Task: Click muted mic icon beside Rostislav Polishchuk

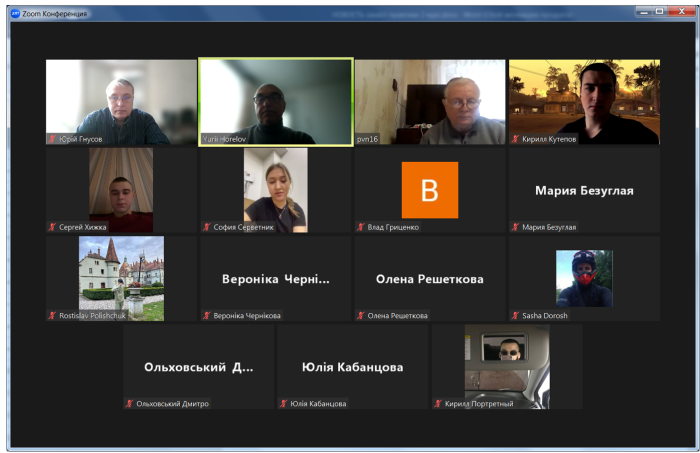Action: click(53, 315)
